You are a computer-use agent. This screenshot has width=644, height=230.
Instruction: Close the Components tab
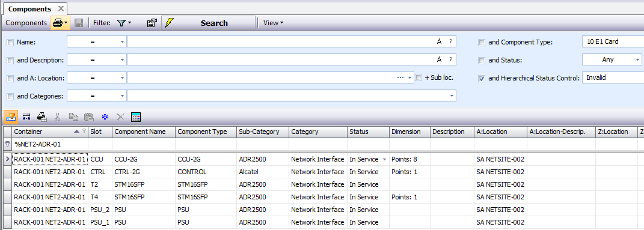pos(61,8)
